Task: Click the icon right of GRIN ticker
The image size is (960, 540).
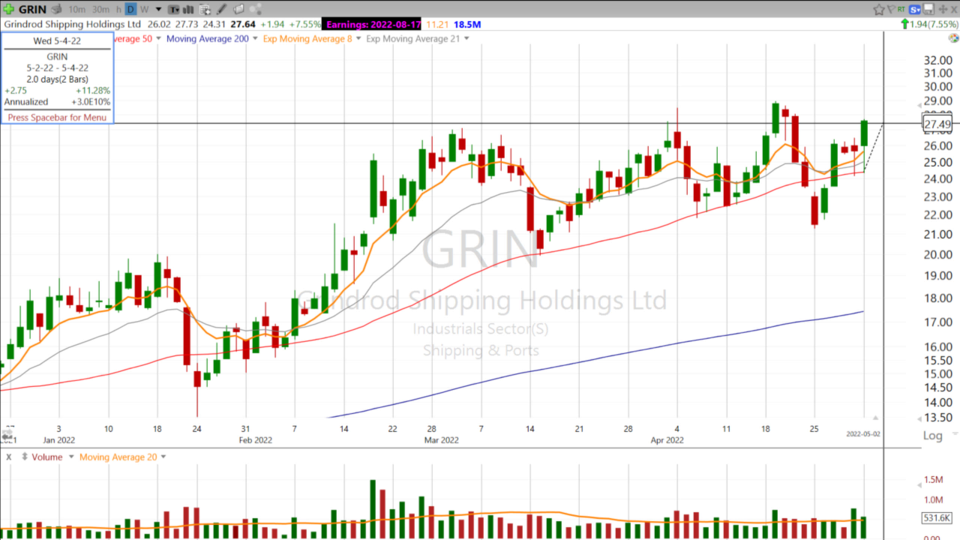Action: click(57, 9)
